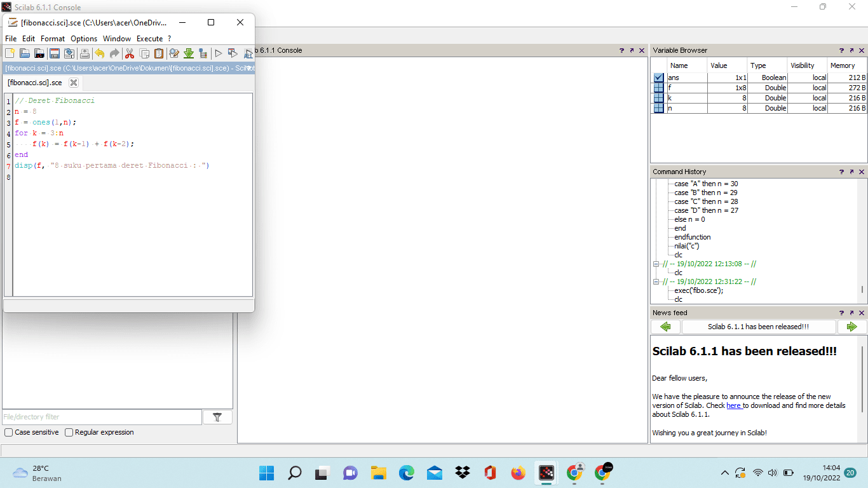Click the file filter funnel button
The image size is (868, 488).
(x=217, y=417)
